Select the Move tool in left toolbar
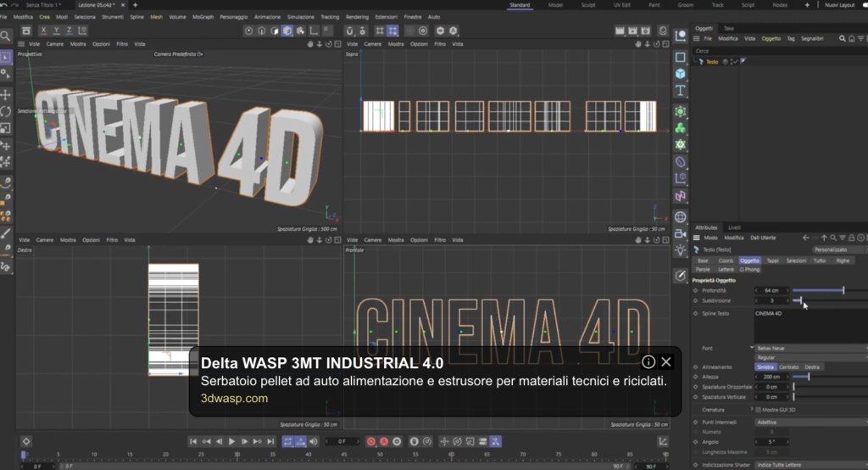Viewport: 868px width, 470px height. tap(6, 95)
